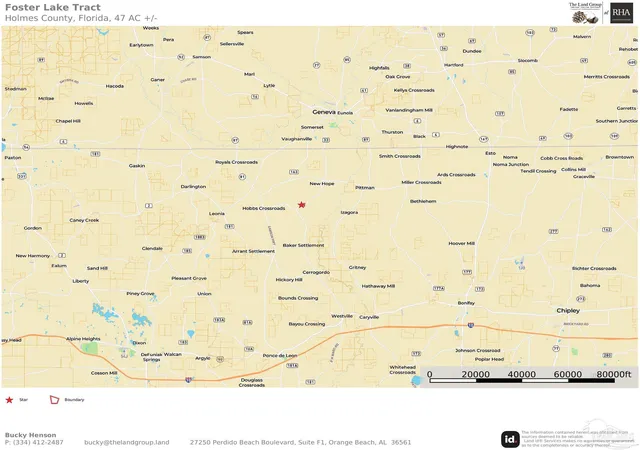
Task: Click the bucky@thelandgroup.land email address
Action: (127, 442)
